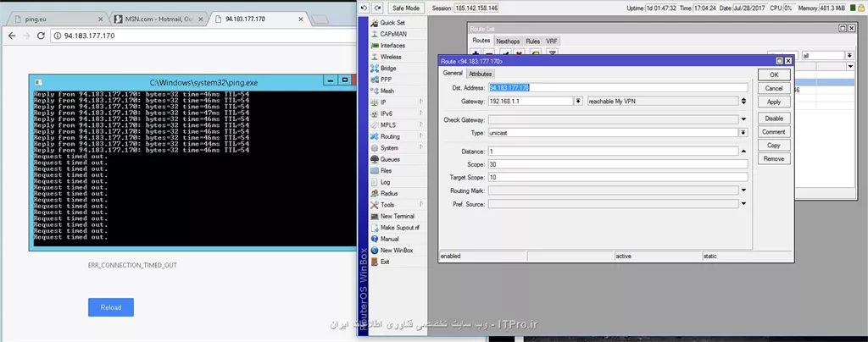
Task: Open Interfaces in the WinBox menu
Action: [392, 46]
